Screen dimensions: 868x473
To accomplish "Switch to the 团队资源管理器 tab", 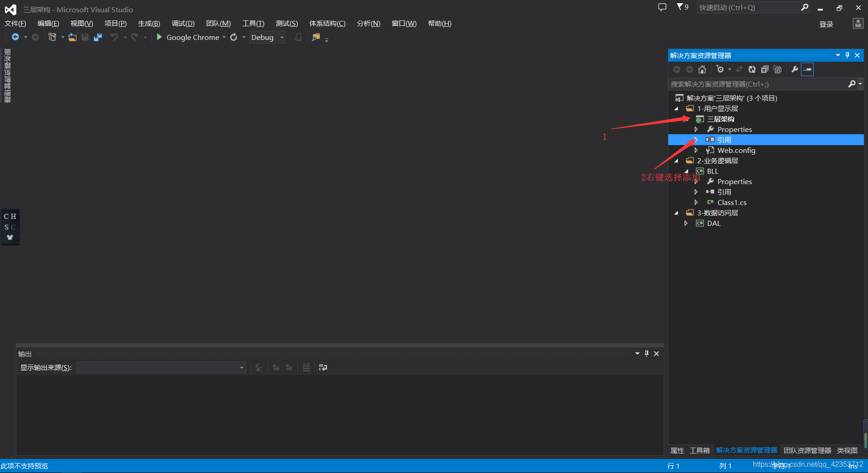I will 807,450.
